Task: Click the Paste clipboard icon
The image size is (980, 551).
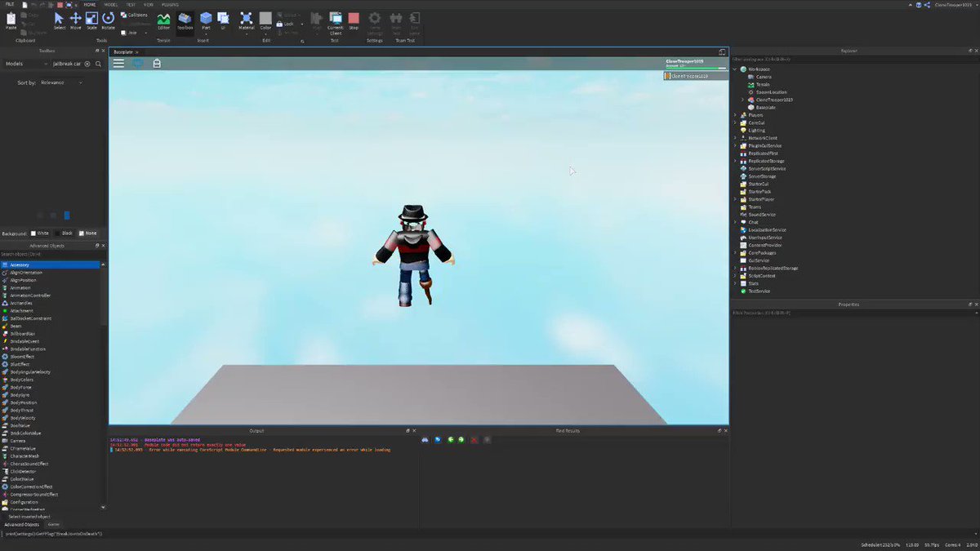Action: [11, 19]
